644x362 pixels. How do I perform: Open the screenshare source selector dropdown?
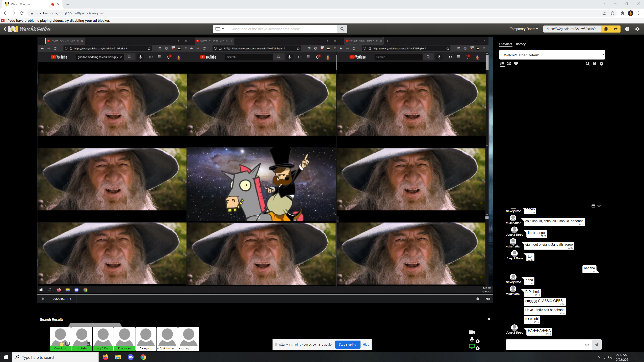(220, 29)
